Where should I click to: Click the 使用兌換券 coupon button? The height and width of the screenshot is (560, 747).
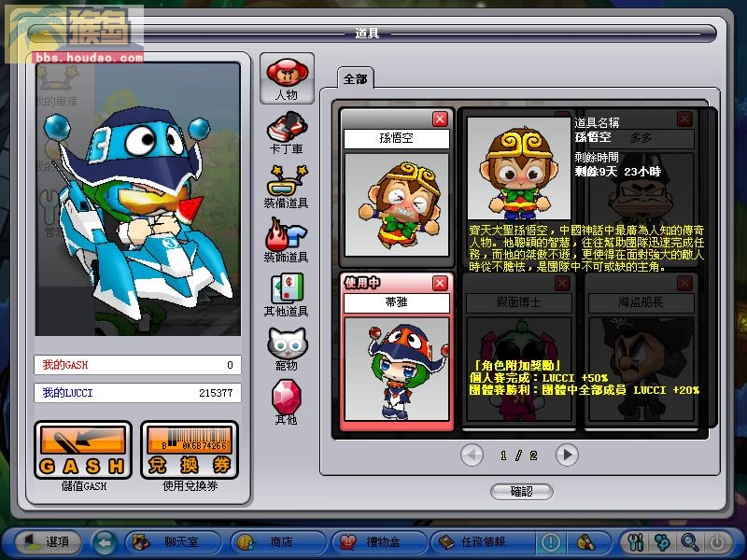pos(190,450)
